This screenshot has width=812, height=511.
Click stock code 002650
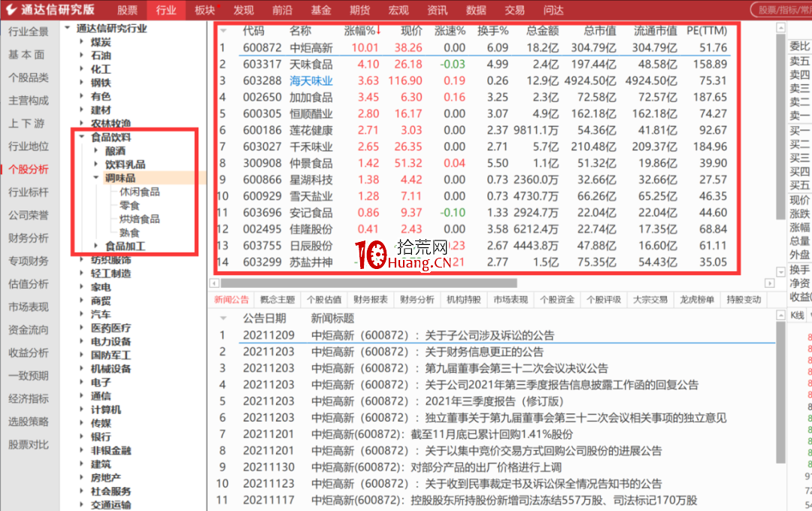[262, 98]
